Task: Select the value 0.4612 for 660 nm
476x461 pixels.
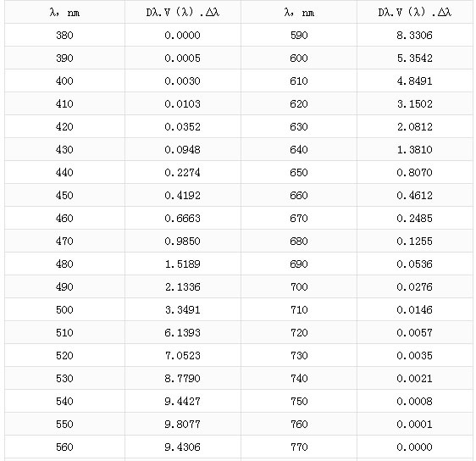Action: pos(415,195)
